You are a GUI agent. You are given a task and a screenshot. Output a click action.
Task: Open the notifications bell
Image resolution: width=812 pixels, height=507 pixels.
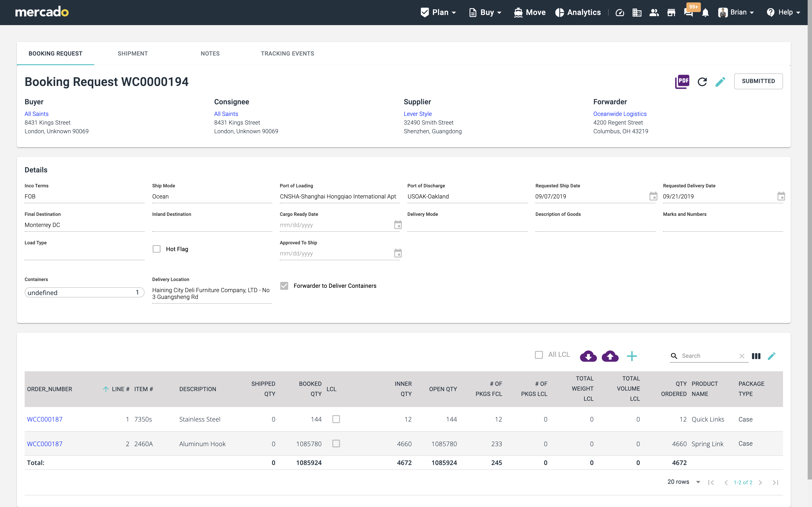tap(705, 13)
